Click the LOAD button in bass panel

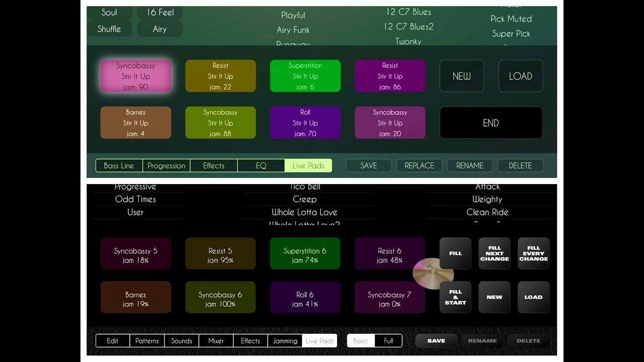[521, 76]
